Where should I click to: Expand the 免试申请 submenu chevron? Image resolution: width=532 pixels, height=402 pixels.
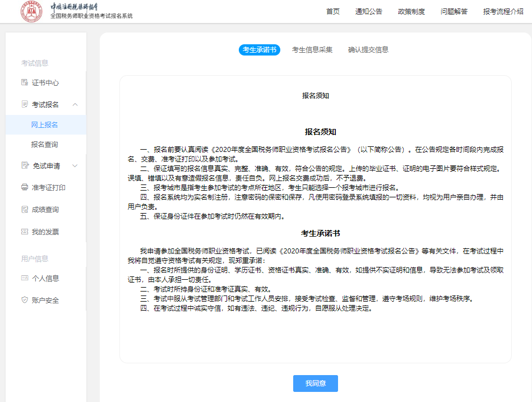(x=75, y=166)
